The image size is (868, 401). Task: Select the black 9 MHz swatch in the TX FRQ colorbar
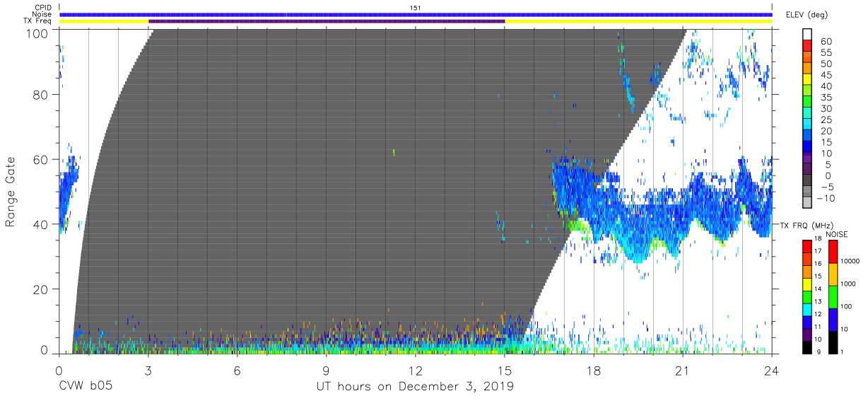coord(809,348)
